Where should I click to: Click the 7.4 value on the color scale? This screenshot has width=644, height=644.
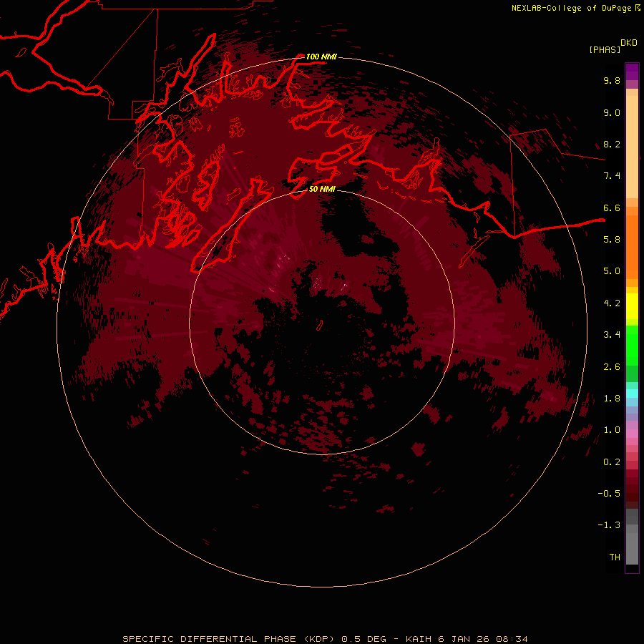pos(612,176)
